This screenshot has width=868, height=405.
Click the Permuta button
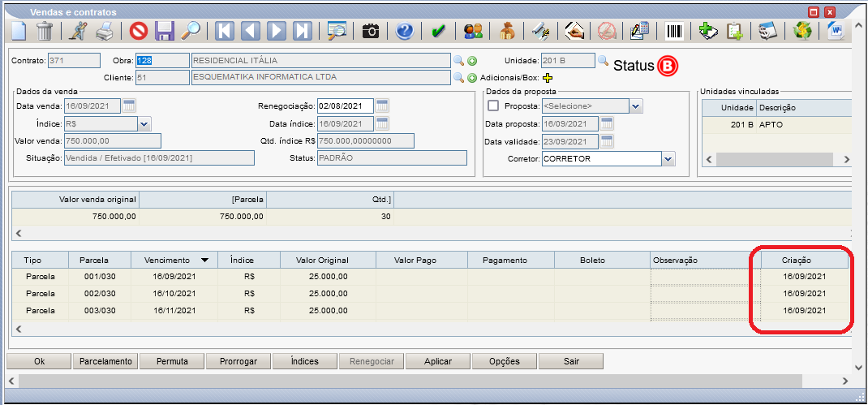point(172,361)
